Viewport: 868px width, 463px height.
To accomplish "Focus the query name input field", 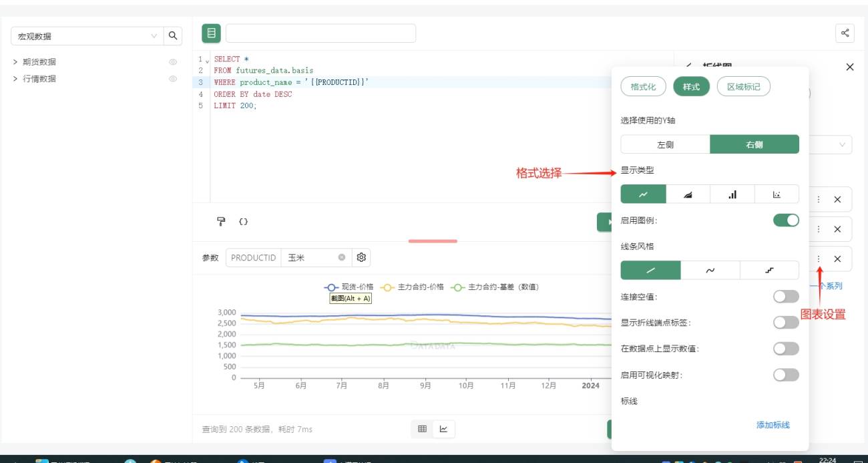I will [320, 33].
